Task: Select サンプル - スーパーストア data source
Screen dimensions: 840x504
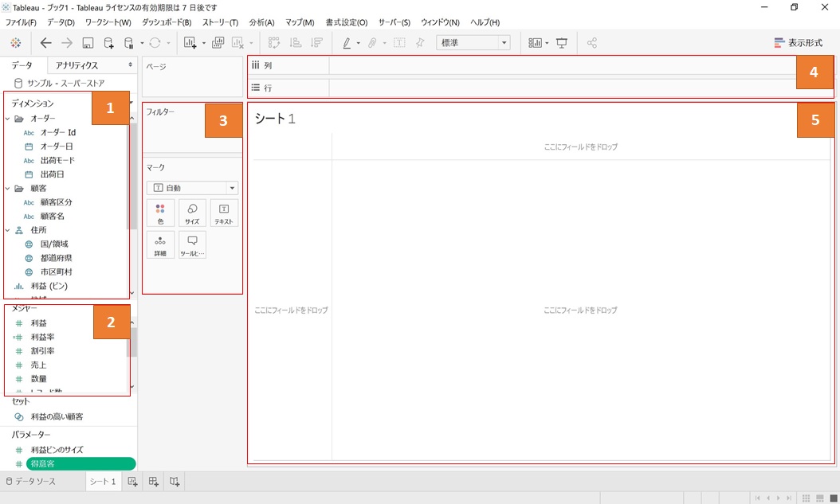Action: tap(65, 84)
